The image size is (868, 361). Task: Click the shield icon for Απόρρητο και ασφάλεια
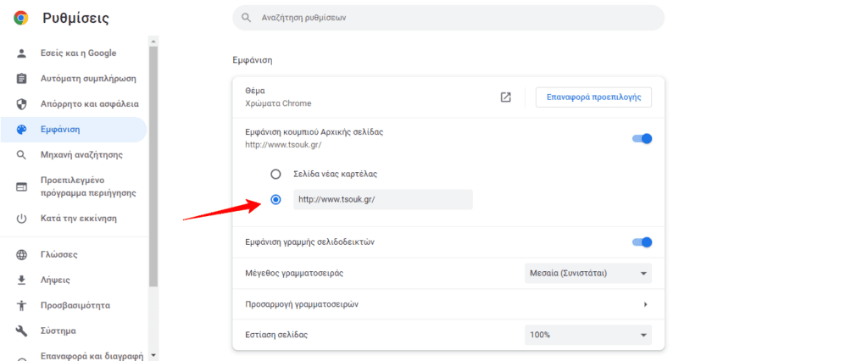point(22,104)
